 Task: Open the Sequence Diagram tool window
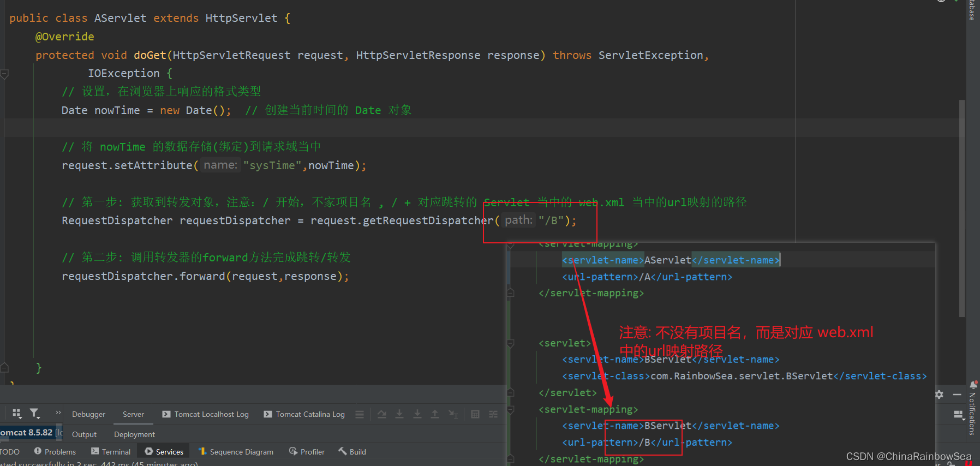click(236, 451)
